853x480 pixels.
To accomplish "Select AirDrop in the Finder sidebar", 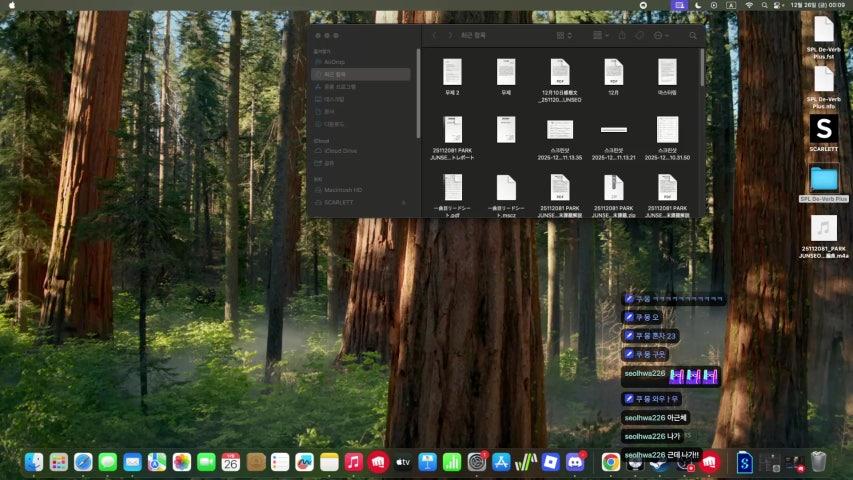I will coord(334,61).
